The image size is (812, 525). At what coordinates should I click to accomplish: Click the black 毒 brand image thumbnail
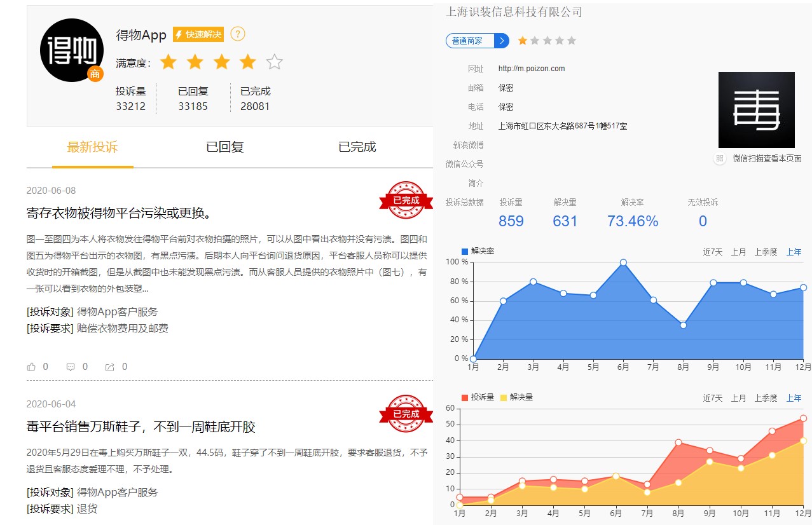pyautogui.click(x=757, y=109)
